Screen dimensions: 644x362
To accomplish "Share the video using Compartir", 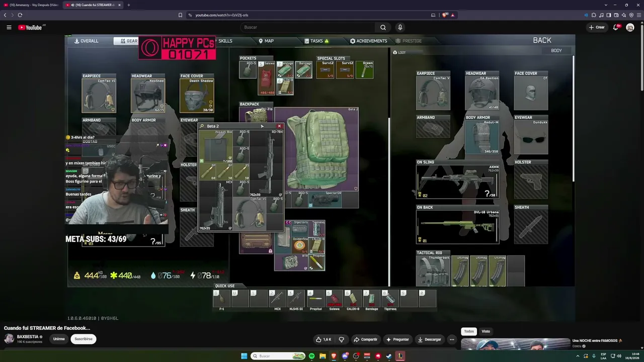I will 365,339.
